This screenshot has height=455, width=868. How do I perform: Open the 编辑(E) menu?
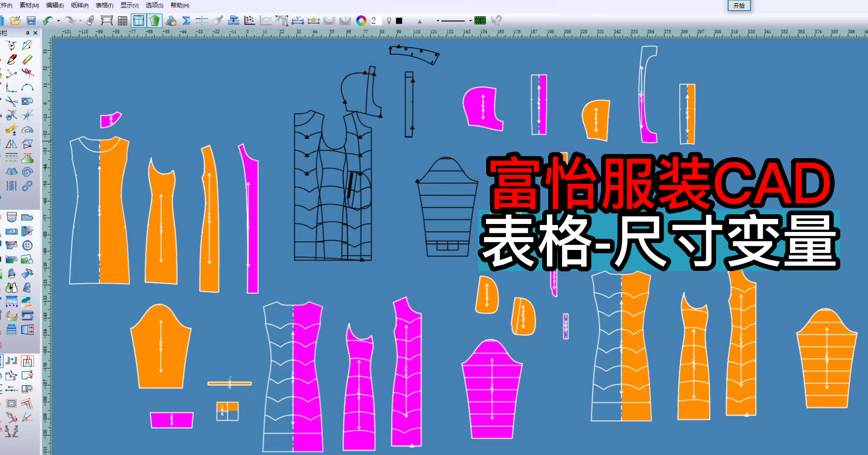(x=55, y=6)
